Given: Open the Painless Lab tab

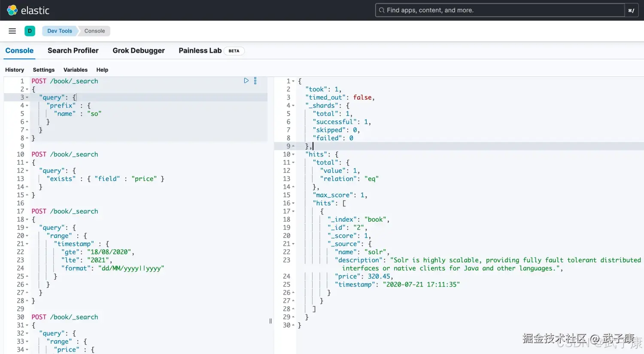Looking at the screenshot, I should [x=200, y=51].
